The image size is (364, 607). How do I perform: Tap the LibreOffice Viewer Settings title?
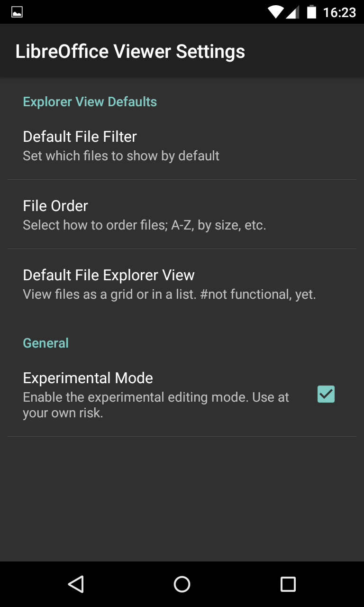pyautogui.click(x=130, y=51)
